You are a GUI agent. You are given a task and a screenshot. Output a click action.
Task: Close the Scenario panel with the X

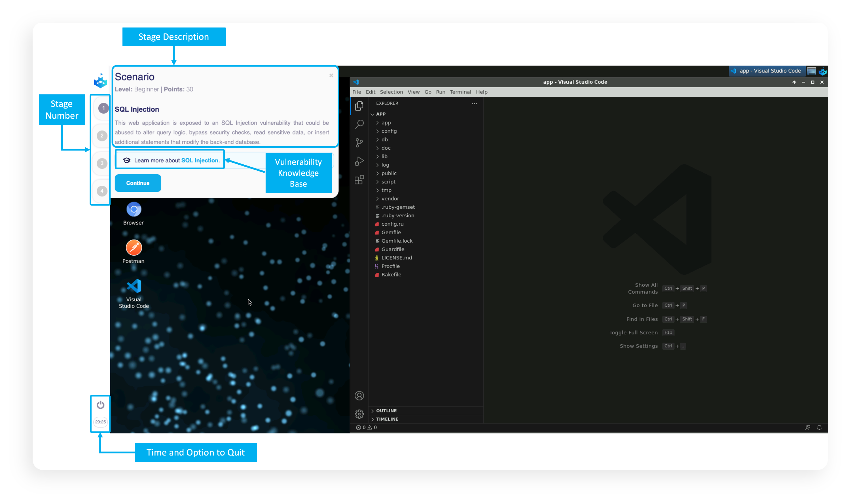pyautogui.click(x=331, y=75)
